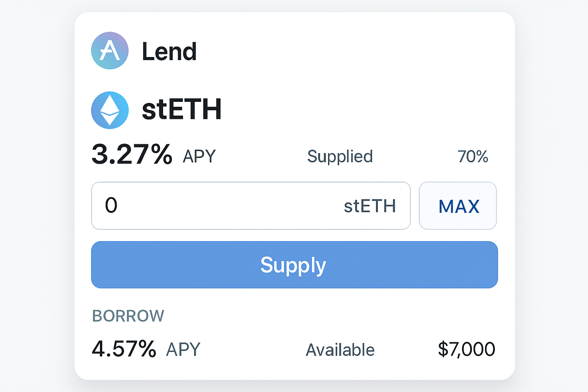Select the BORROW section header
Viewport: 588px width, 392px height.
tap(128, 316)
